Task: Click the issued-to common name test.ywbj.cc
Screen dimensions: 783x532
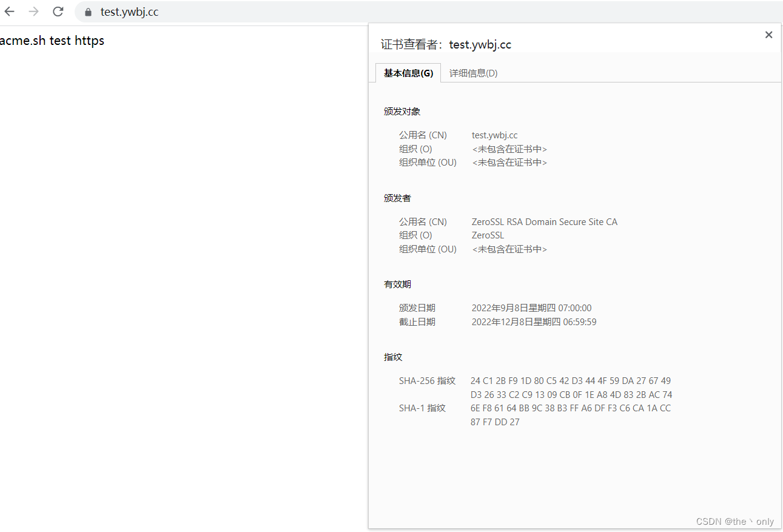Action: 495,135
